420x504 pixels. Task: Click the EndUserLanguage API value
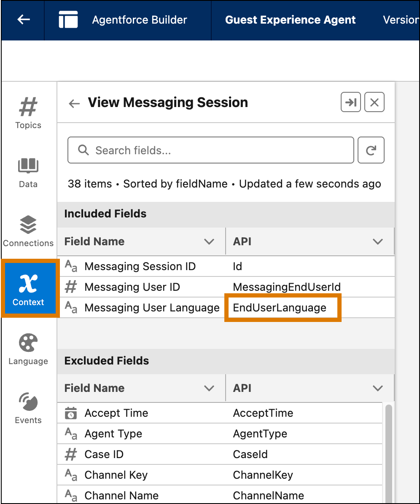[280, 308]
